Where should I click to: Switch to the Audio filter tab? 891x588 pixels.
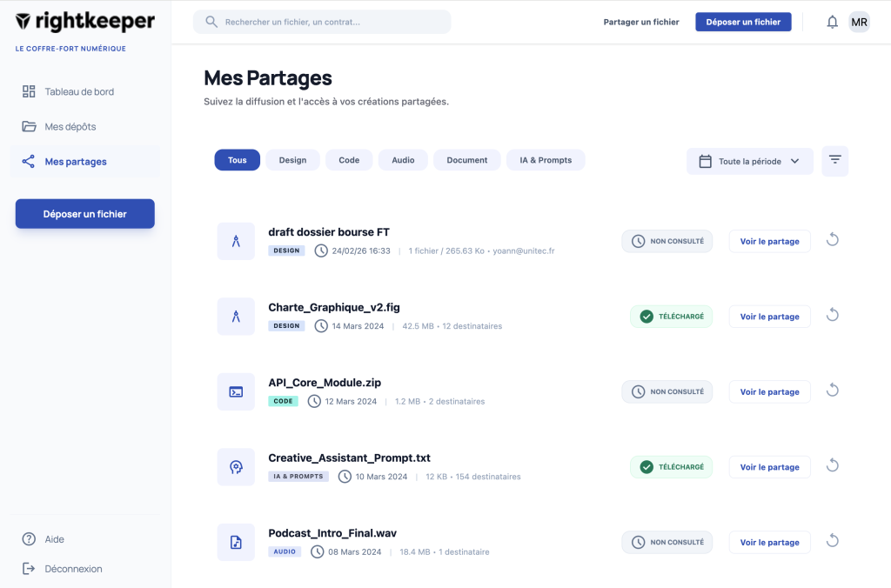(403, 160)
